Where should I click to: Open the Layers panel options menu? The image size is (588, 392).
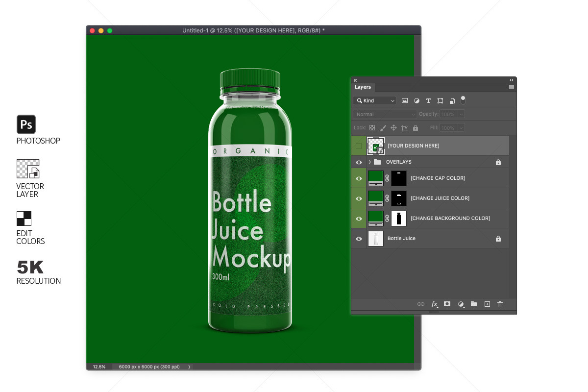tap(511, 87)
